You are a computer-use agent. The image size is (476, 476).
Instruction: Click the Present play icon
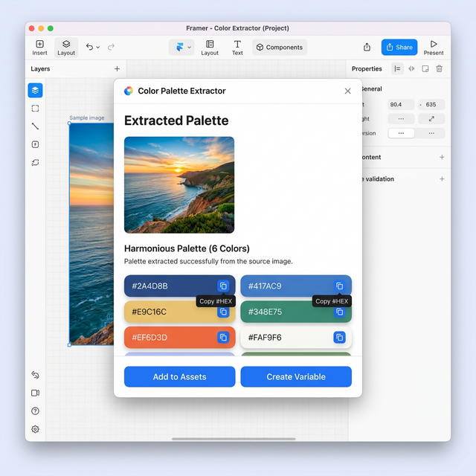pos(434,45)
